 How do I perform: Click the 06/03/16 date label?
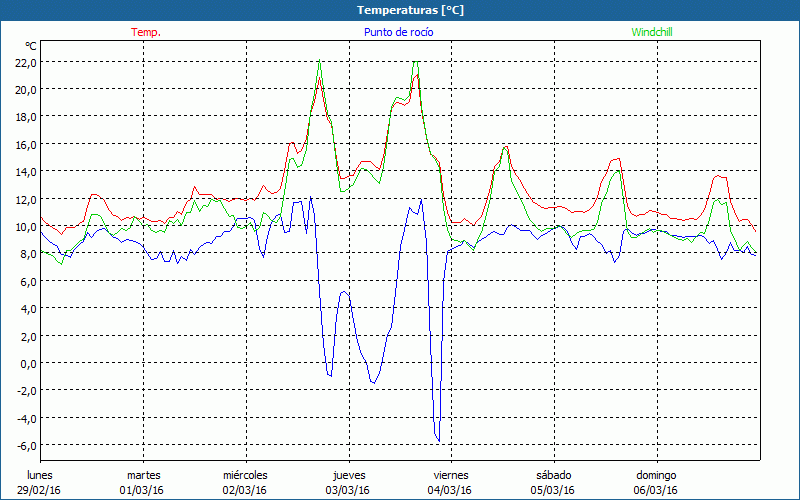tap(656, 490)
